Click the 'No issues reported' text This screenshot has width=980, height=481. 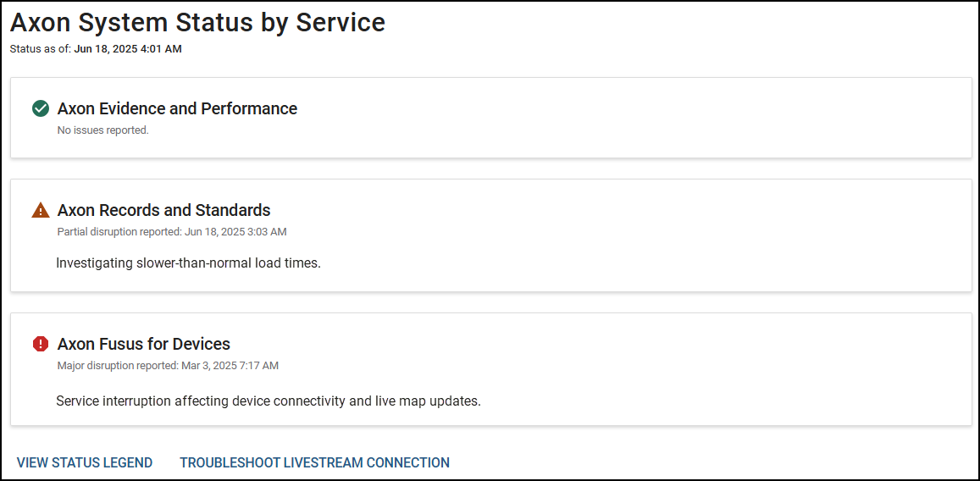pos(102,130)
